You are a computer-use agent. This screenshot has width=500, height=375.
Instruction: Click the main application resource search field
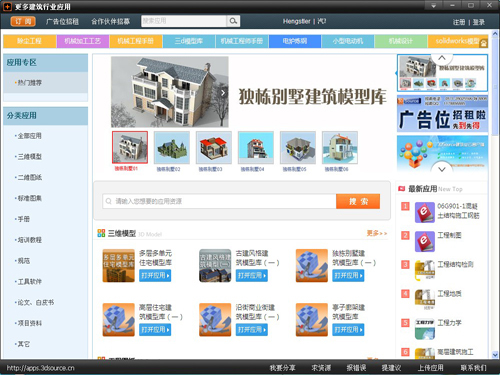pos(219,201)
